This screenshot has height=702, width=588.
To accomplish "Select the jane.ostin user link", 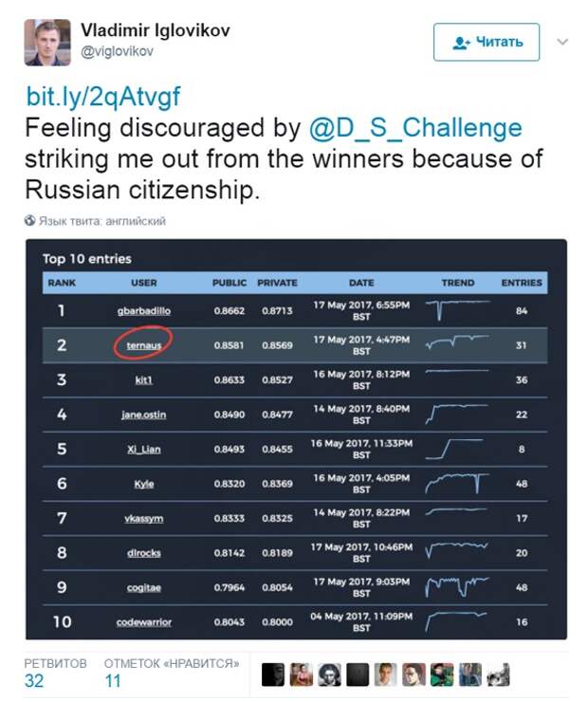I will click(143, 415).
